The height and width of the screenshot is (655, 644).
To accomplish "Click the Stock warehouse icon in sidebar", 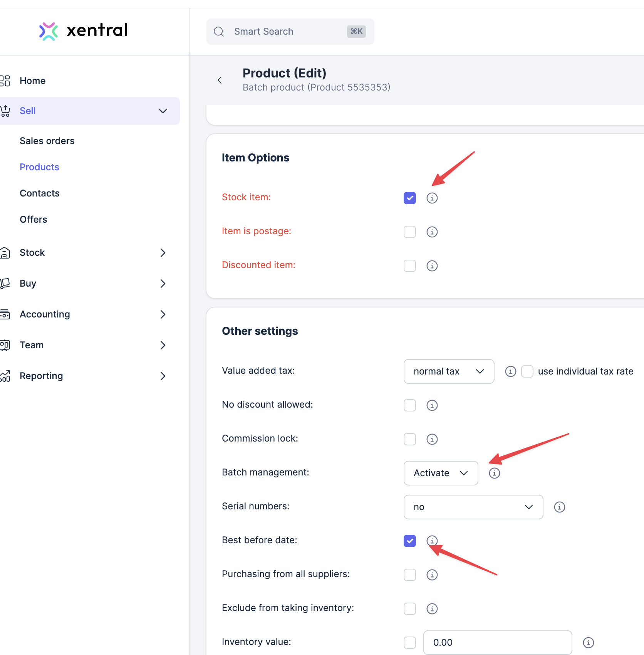I will (x=5, y=253).
